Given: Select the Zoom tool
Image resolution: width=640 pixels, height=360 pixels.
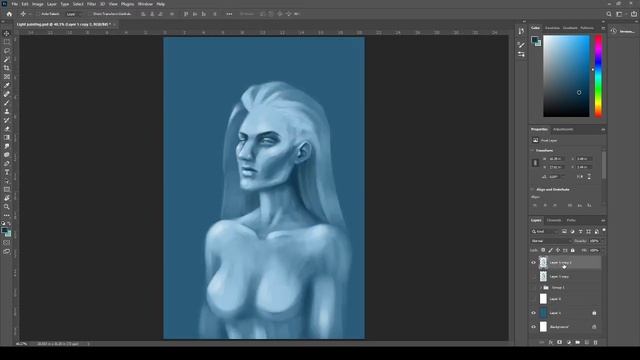Looking at the screenshot, I should 7,207.
